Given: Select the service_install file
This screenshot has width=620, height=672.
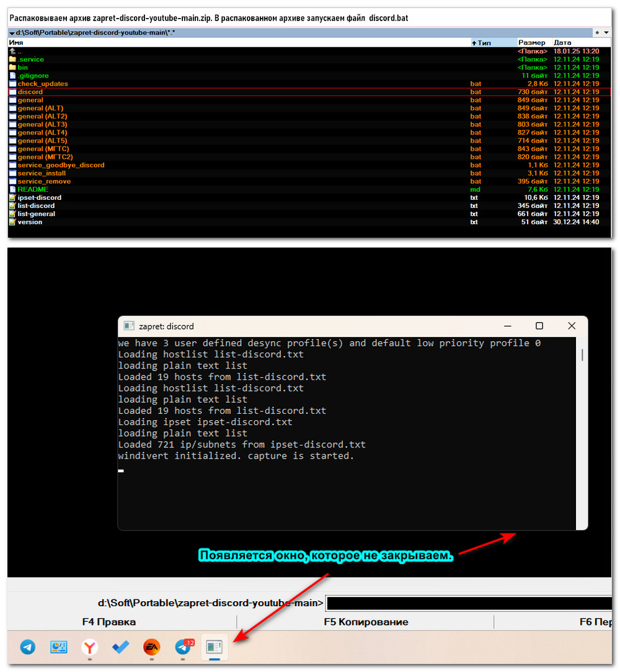Looking at the screenshot, I should click(309, 173).
